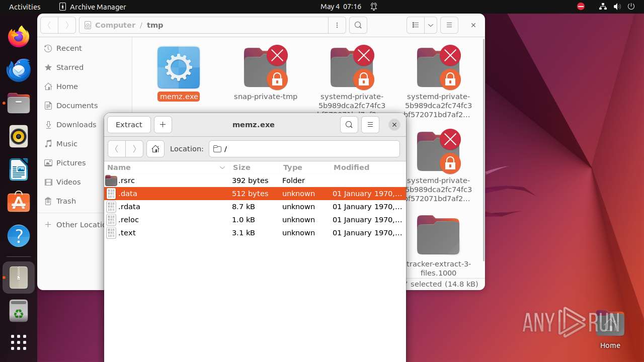Click the Extract button in Archive Manager
Image resolution: width=644 pixels, height=362 pixels.
[129, 125]
